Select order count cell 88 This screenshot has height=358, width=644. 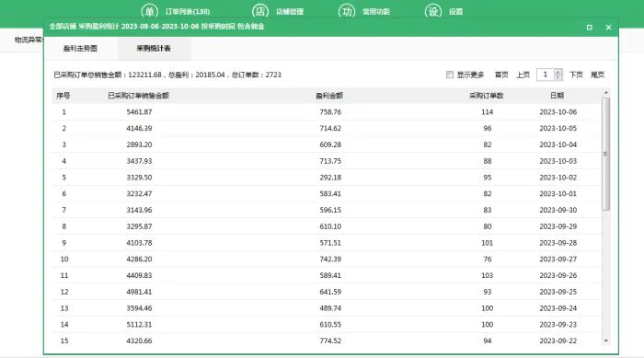pyautogui.click(x=487, y=161)
